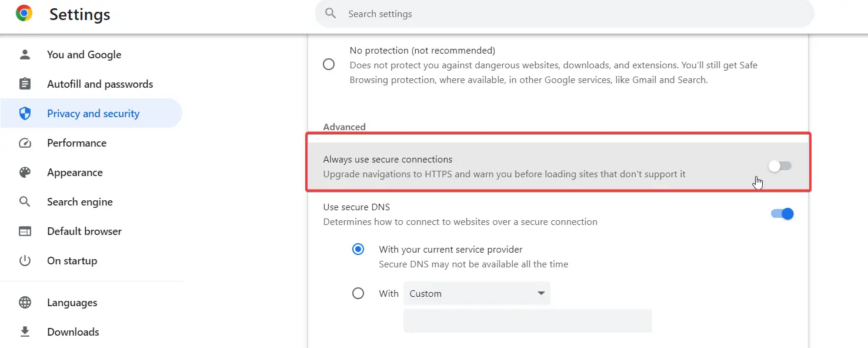The width and height of the screenshot is (868, 348).
Task: Click the Performance speedometer icon
Action: pyautogui.click(x=25, y=143)
